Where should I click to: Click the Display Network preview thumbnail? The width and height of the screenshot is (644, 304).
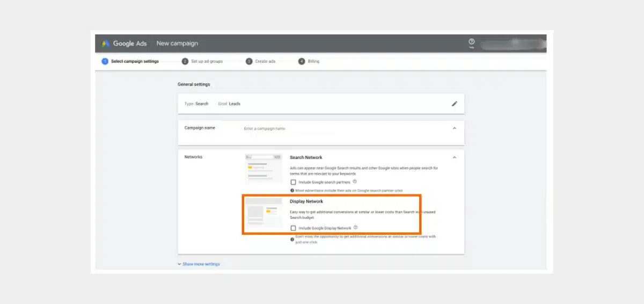(263, 213)
